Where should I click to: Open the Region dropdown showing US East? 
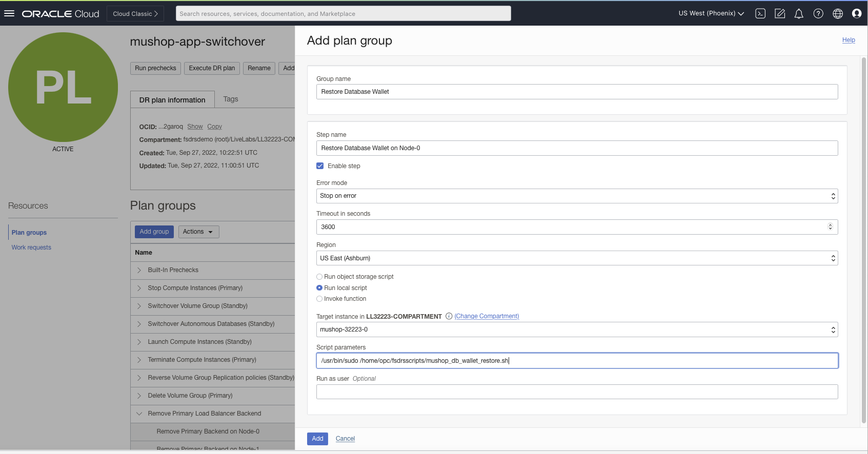click(577, 258)
